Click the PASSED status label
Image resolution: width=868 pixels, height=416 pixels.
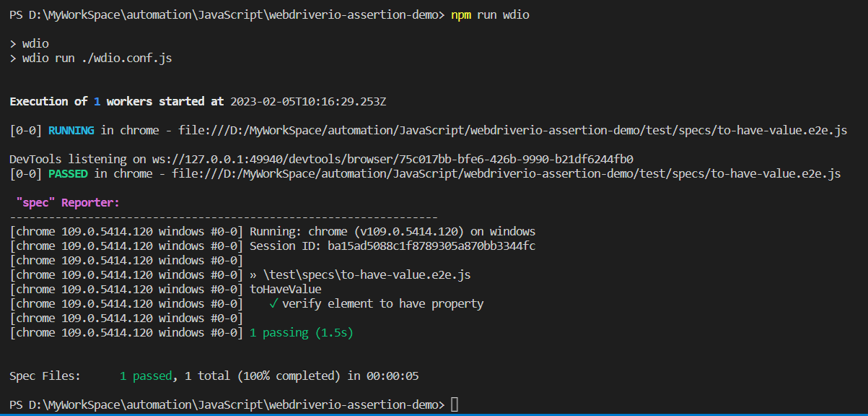pos(68,173)
